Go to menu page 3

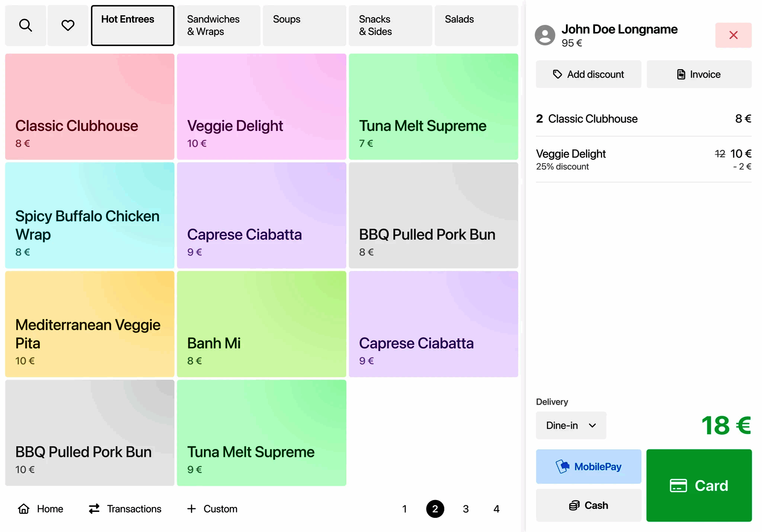tap(466, 509)
